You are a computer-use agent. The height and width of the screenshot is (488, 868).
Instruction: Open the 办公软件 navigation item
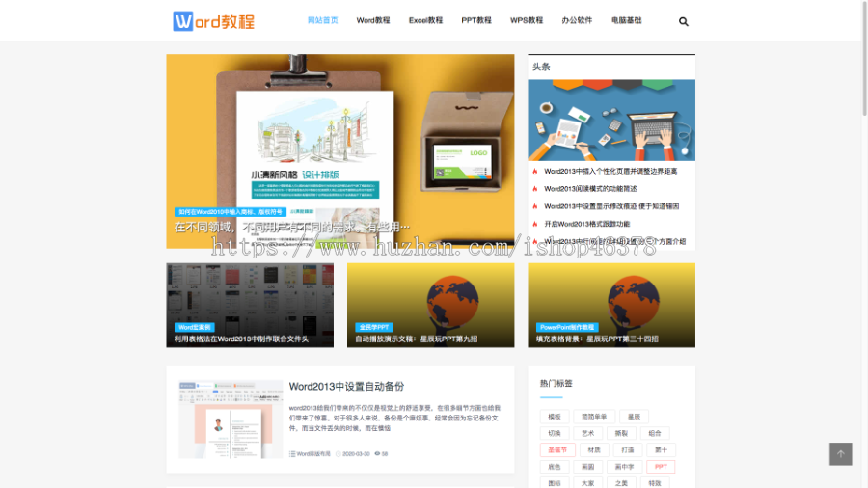(x=577, y=20)
